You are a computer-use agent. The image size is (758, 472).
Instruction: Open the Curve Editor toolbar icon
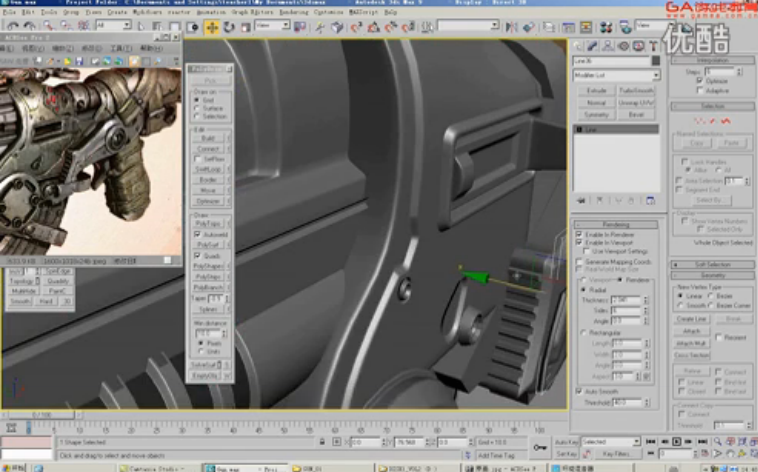click(568, 27)
